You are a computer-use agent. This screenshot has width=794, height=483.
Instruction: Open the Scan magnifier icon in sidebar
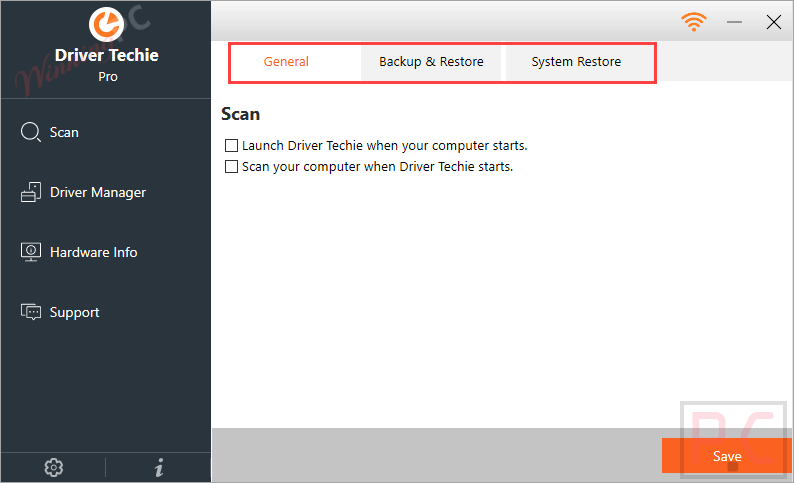30,132
